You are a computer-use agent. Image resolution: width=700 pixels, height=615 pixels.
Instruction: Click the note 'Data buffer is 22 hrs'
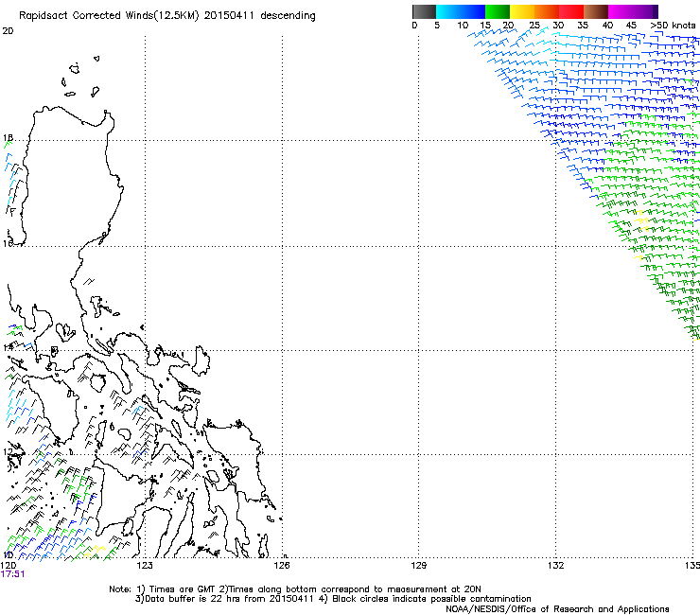[x=193, y=599]
